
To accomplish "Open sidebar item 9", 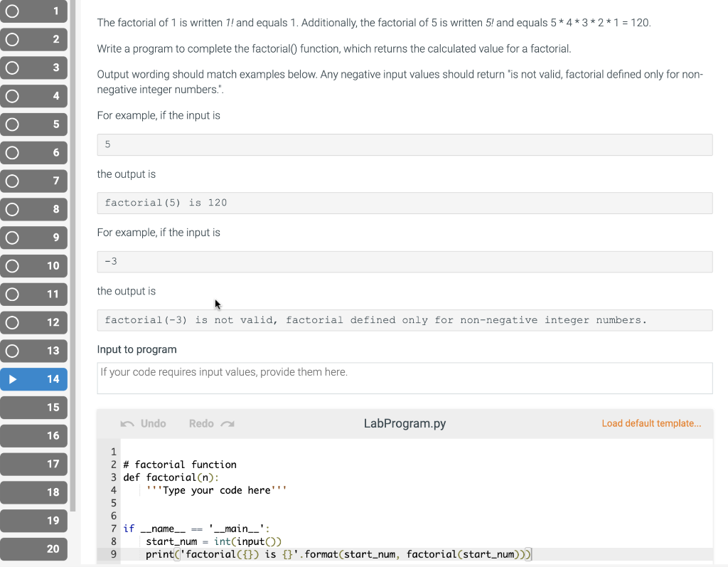I will coord(33,238).
